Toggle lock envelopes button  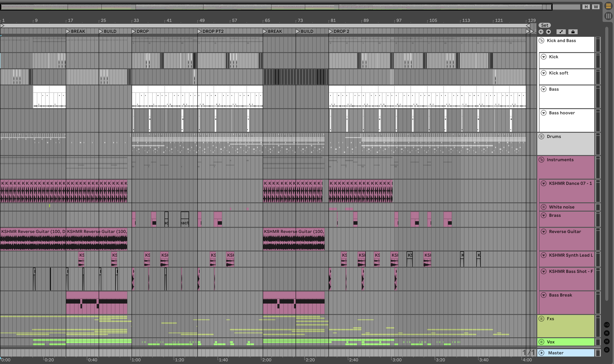[x=573, y=32]
